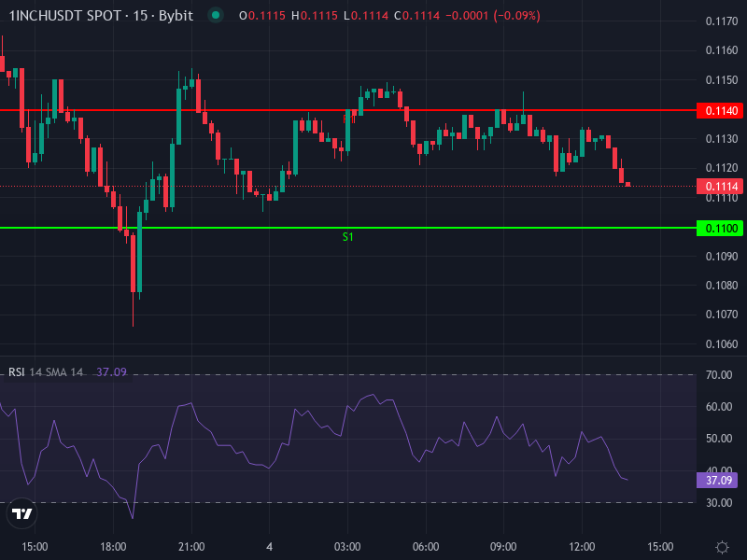Click the green data connection status dot
This screenshot has width=747, height=560.
point(215,15)
